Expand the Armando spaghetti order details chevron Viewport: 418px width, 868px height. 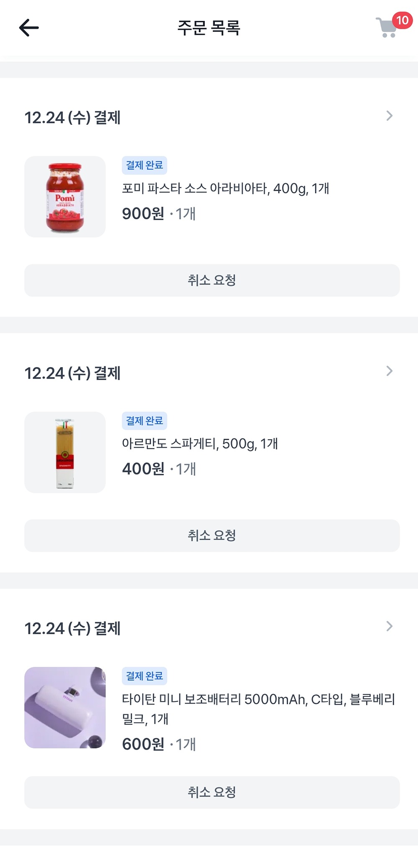coord(390,371)
